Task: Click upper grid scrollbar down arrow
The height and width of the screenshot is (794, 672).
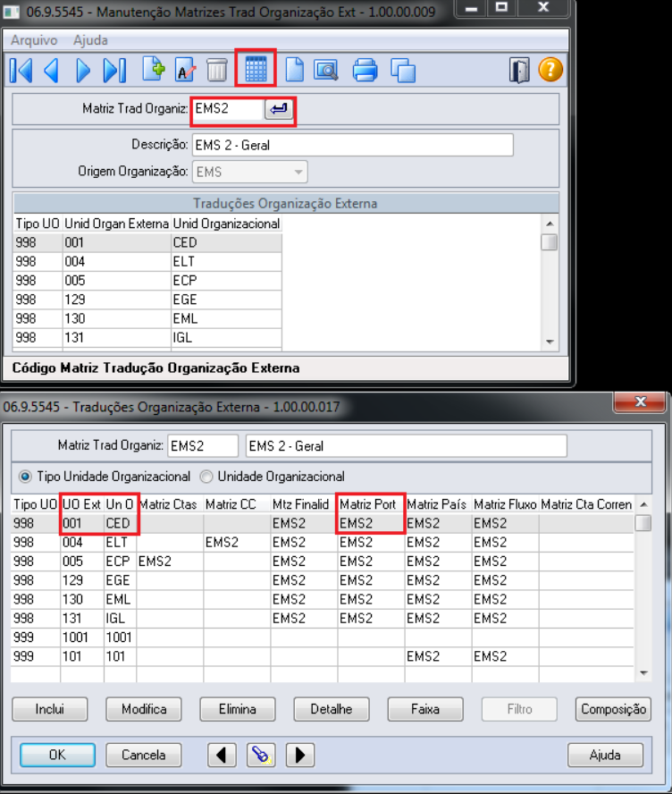Action: (550, 342)
